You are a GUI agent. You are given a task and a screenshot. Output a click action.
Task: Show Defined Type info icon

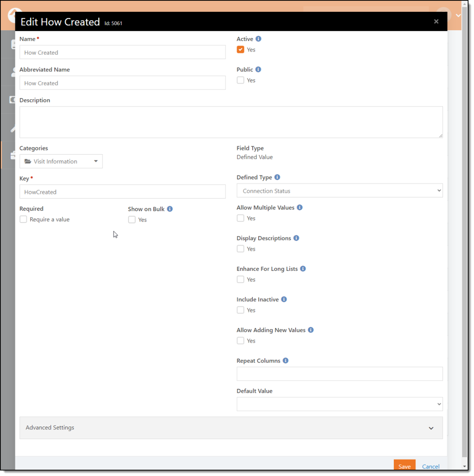click(277, 177)
